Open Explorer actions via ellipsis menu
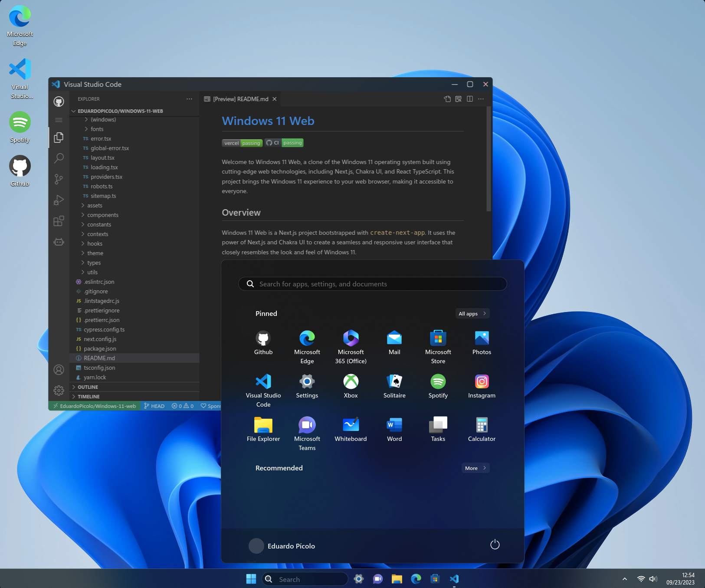Image resolution: width=705 pixels, height=588 pixels. tap(189, 99)
